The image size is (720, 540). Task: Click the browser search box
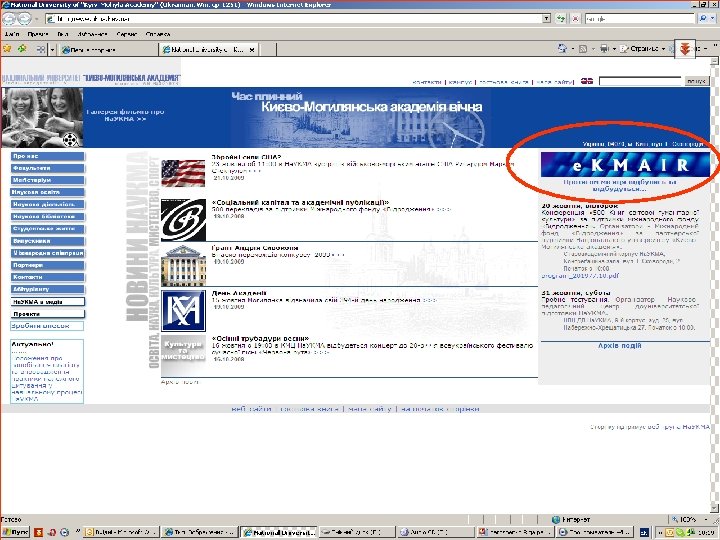pyautogui.click(x=640, y=18)
